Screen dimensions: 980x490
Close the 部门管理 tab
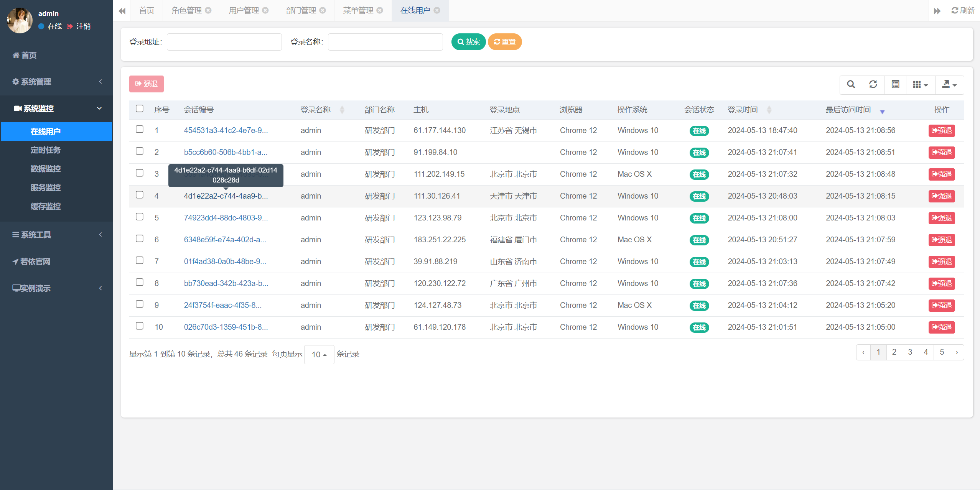coord(323,10)
